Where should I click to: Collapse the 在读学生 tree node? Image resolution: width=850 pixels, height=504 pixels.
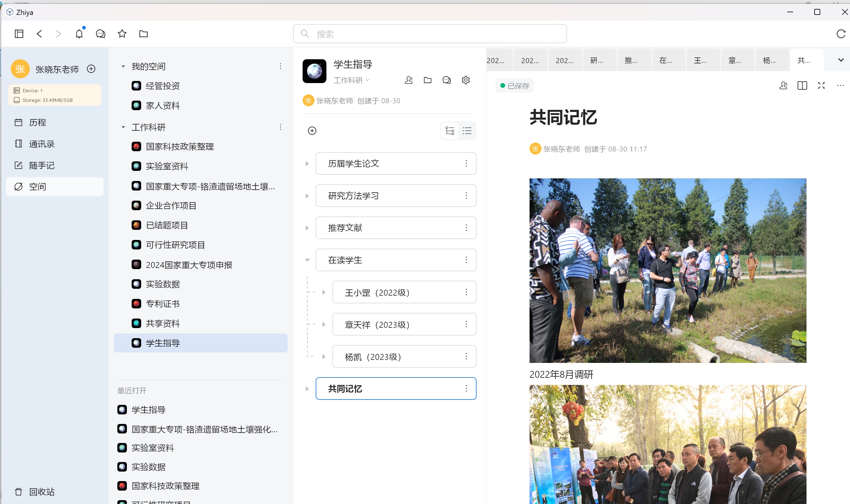click(x=307, y=260)
